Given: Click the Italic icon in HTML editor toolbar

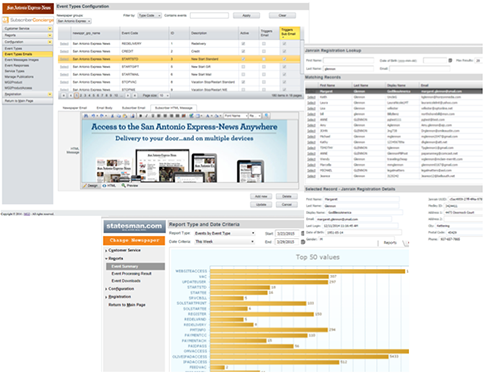Looking at the screenshot, I should (x=146, y=116).
